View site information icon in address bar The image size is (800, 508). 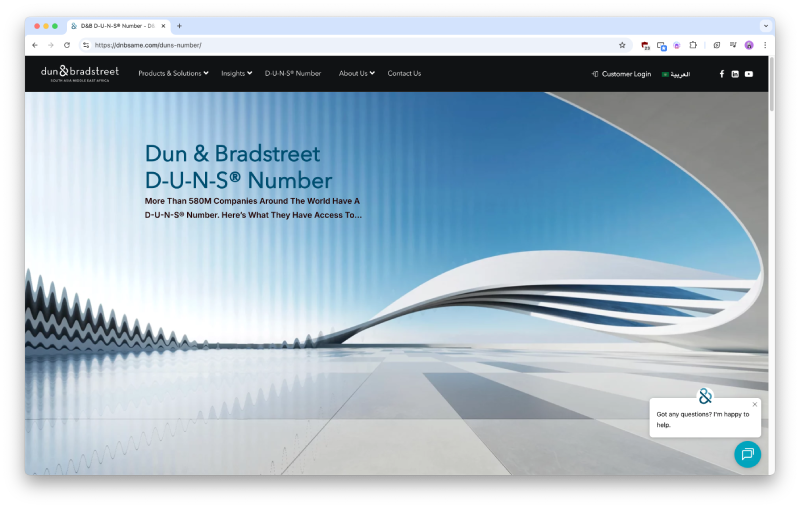tap(86, 45)
